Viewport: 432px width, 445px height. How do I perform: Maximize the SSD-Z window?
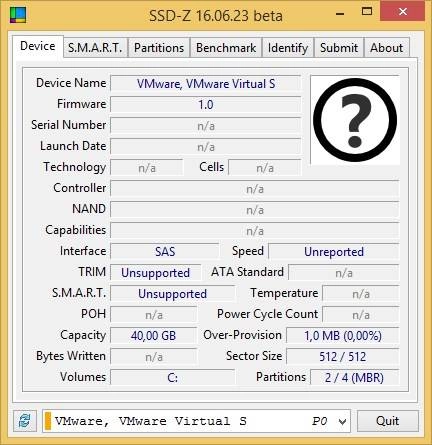point(367,12)
